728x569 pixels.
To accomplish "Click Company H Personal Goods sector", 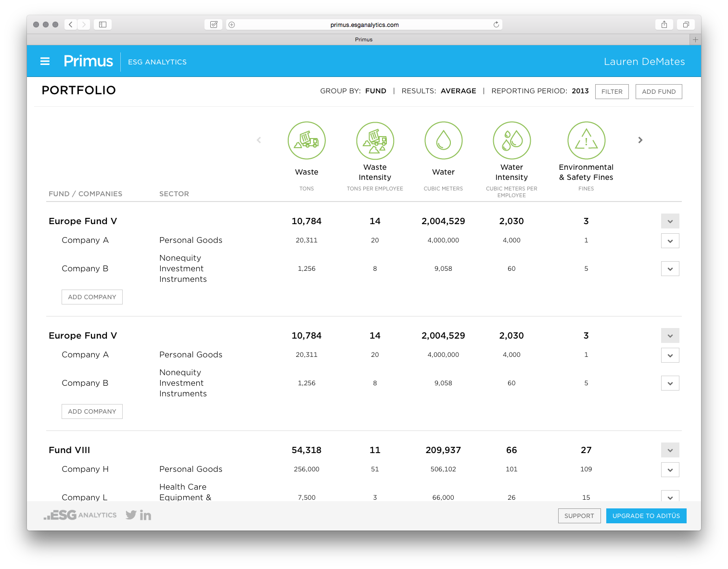I will [x=191, y=469].
